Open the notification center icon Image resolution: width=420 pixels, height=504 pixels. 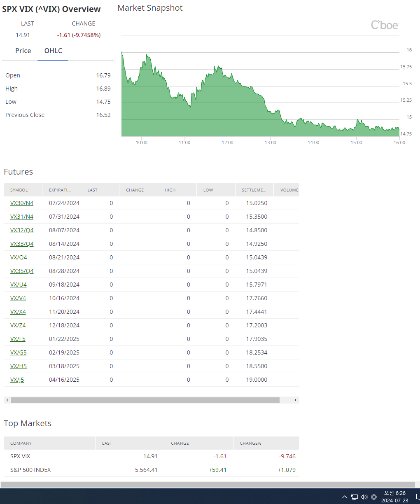[x=418, y=497]
